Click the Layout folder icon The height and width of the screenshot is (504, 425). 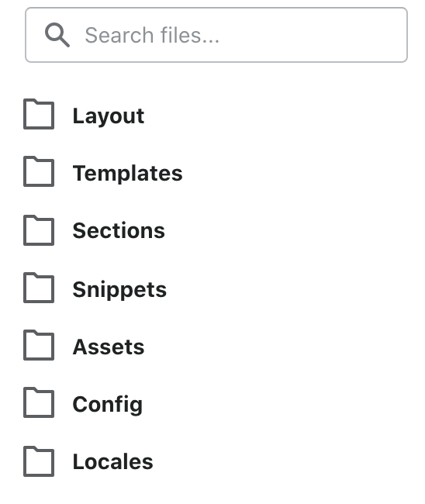(x=39, y=114)
